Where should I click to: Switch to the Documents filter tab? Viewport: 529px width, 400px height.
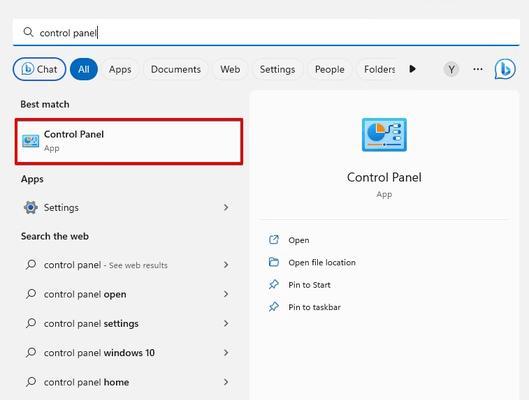176,69
